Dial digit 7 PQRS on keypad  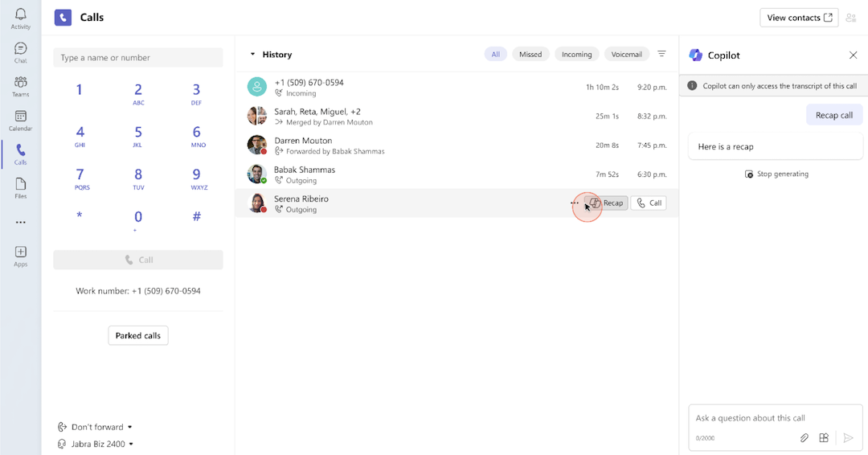pos(81,178)
